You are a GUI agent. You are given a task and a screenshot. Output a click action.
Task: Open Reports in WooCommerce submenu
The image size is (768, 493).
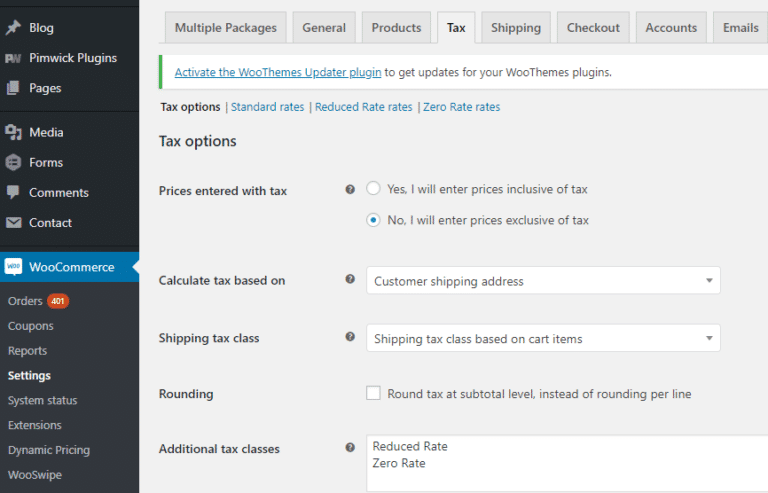pyautogui.click(x=27, y=351)
